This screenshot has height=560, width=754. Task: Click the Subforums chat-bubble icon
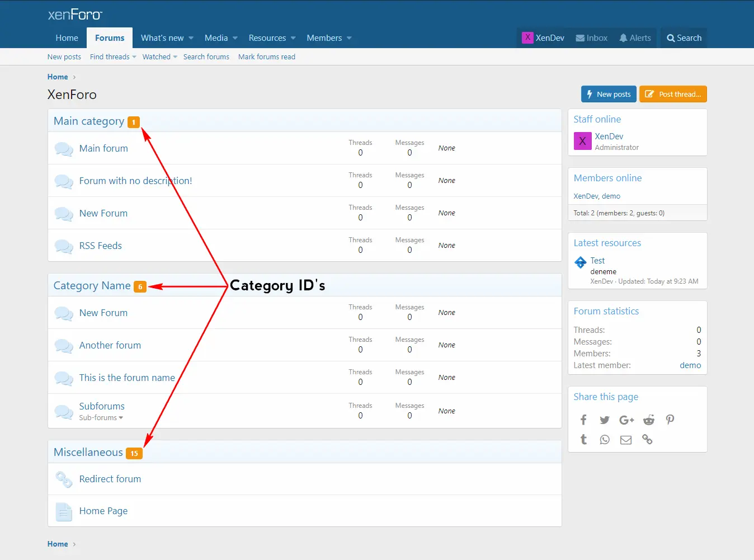click(64, 412)
